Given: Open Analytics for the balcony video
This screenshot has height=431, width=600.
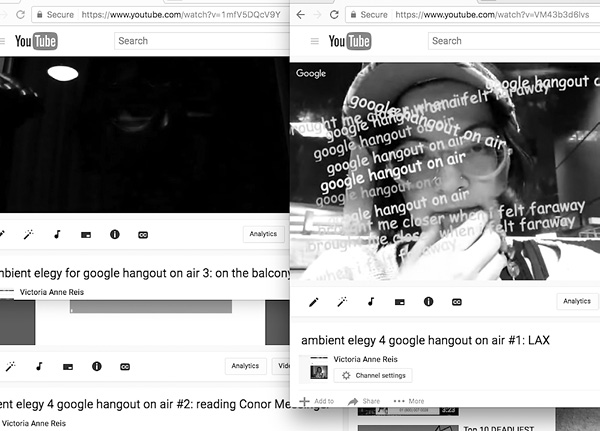Looking at the screenshot, I should click(263, 234).
